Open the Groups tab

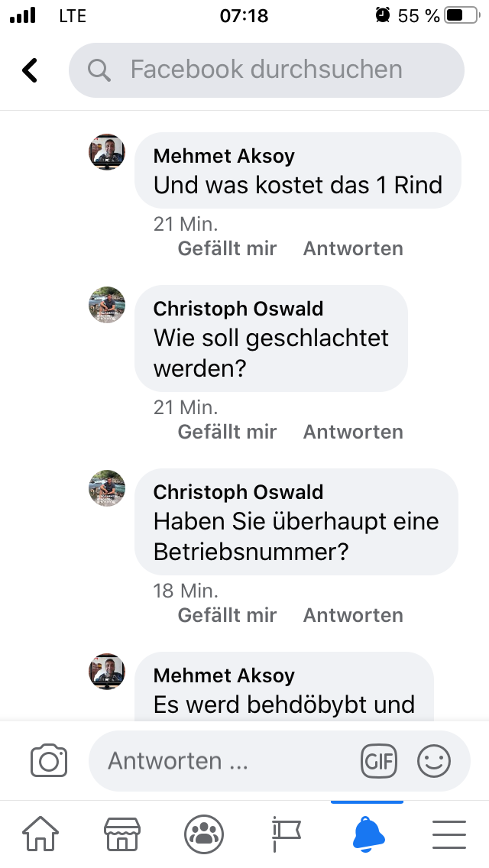[204, 833]
